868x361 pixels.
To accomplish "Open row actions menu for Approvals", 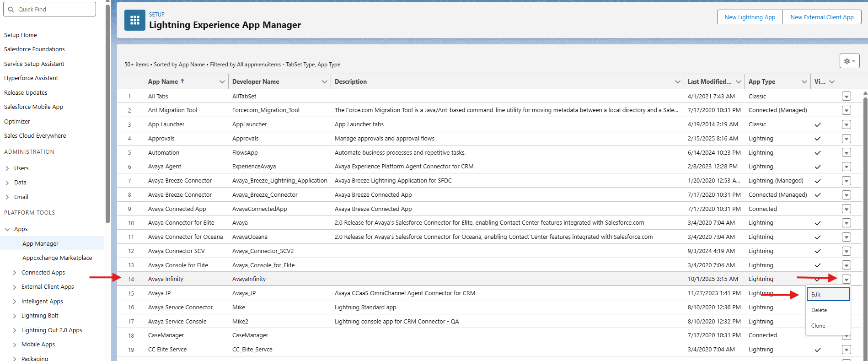I will point(847,139).
